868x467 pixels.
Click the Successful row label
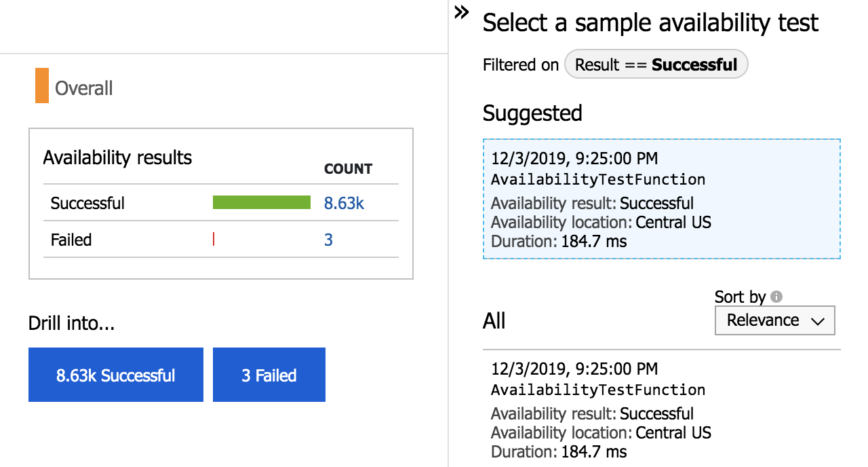pyautogui.click(x=87, y=203)
